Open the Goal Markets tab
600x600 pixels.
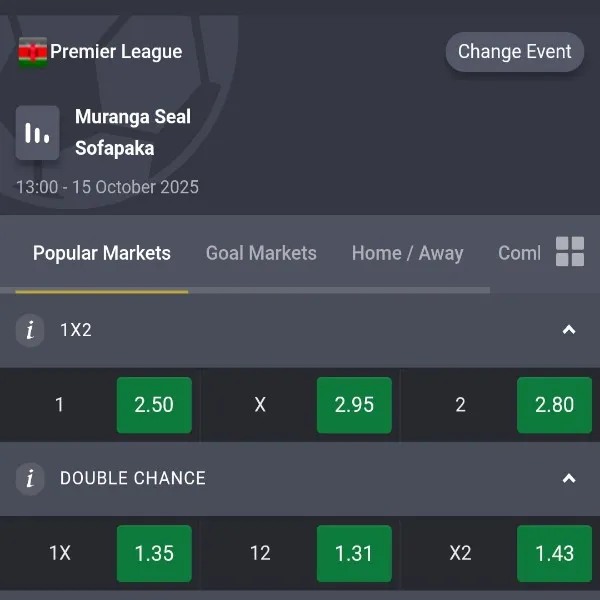click(261, 254)
